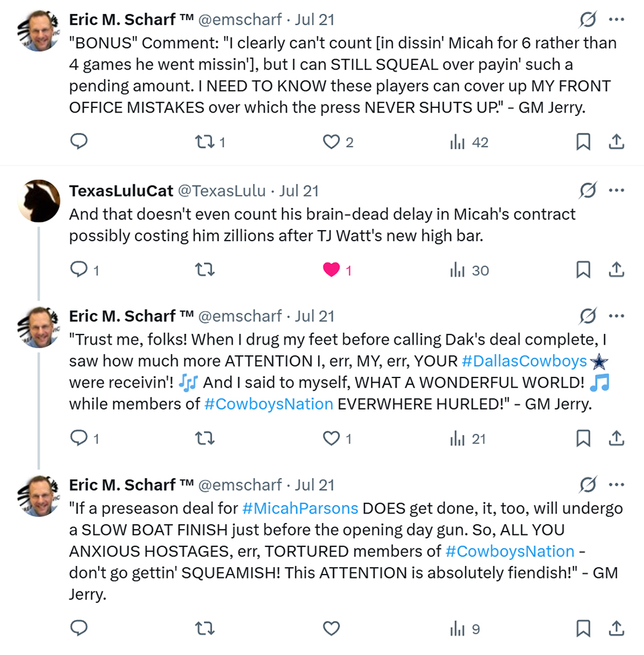Like the SLOW BOAT FINISH tweet
Screen dimensions: 644x655
point(331,628)
